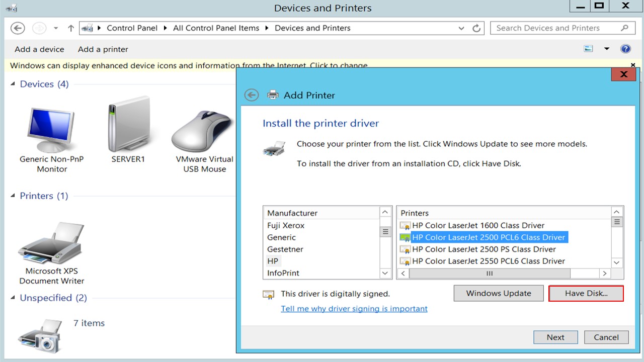The width and height of the screenshot is (644, 362).
Task: Click the Back arrow in Add Printer wizard
Action: [x=251, y=95]
